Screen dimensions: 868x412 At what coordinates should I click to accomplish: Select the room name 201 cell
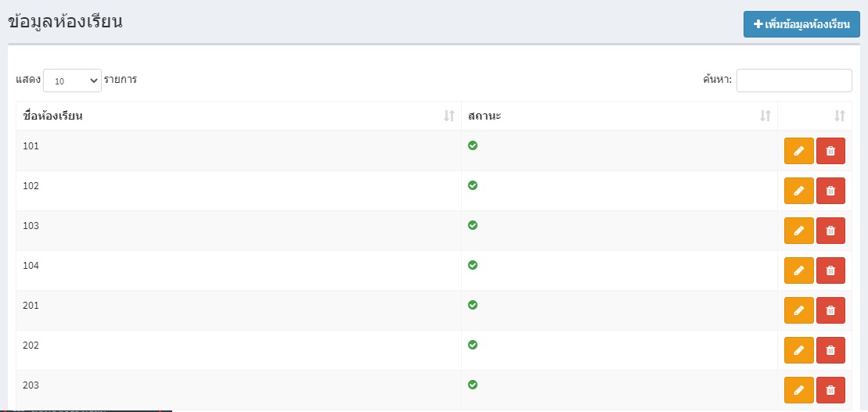[x=239, y=310]
